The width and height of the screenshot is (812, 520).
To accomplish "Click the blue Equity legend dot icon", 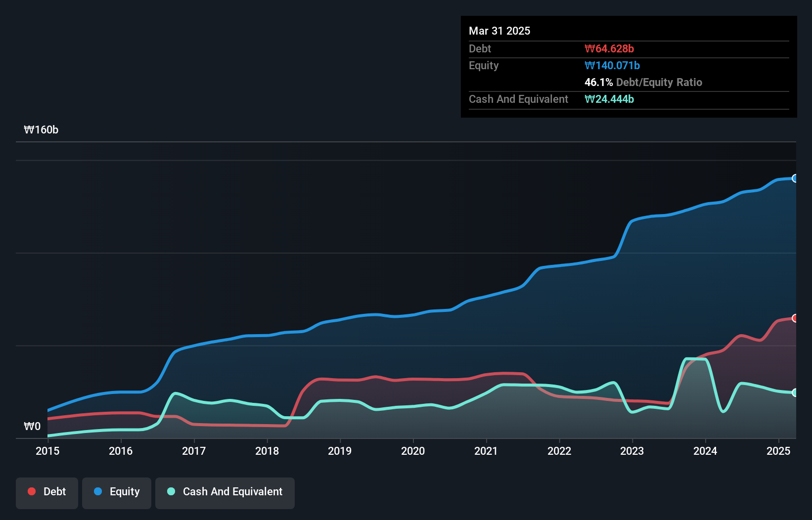I will point(97,492).
